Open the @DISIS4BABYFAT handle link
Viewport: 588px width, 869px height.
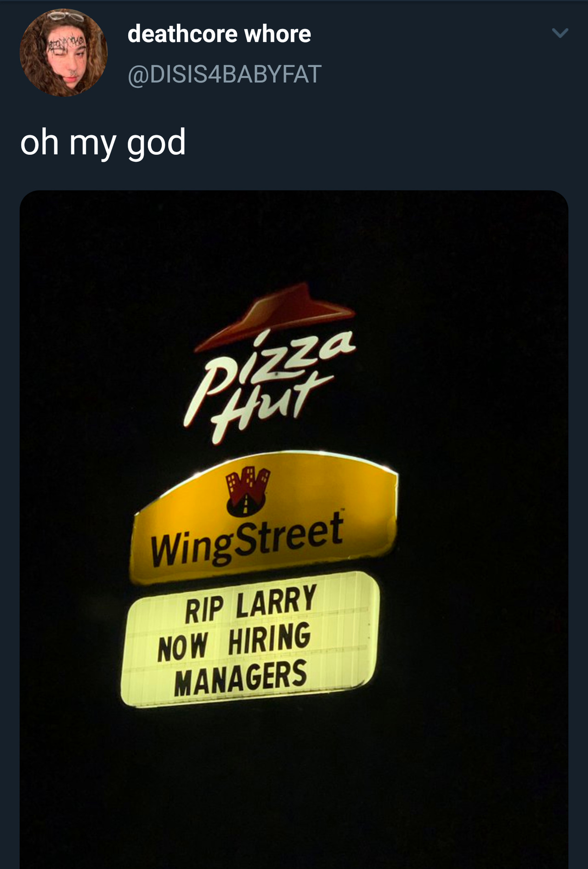[224, 74]
